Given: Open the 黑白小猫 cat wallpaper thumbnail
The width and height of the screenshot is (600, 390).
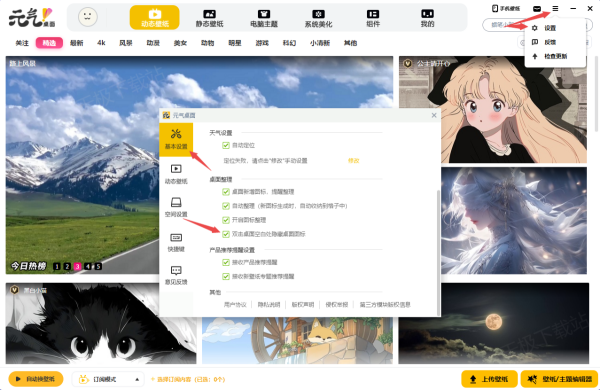Looking at the screenshot, I should pos(101,323).
